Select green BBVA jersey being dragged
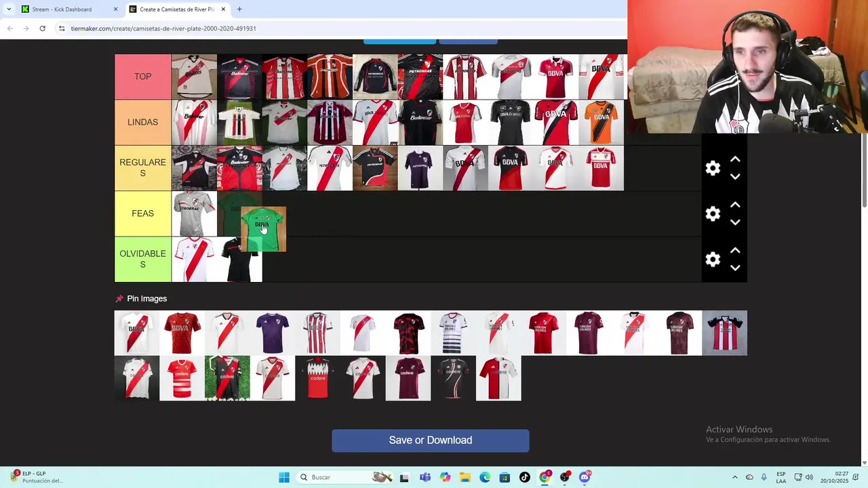Image resolution: width=868 pixels, height=488 pixels. [264, 229]
